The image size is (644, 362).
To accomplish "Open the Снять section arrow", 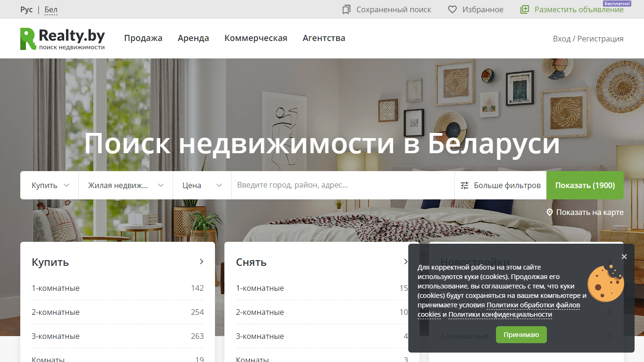I will point(405,262).
